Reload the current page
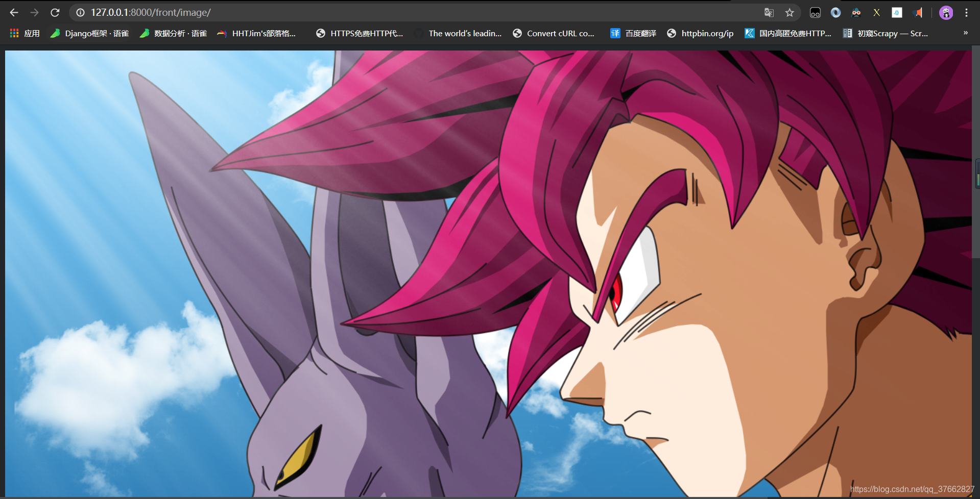 coord(55,12)
